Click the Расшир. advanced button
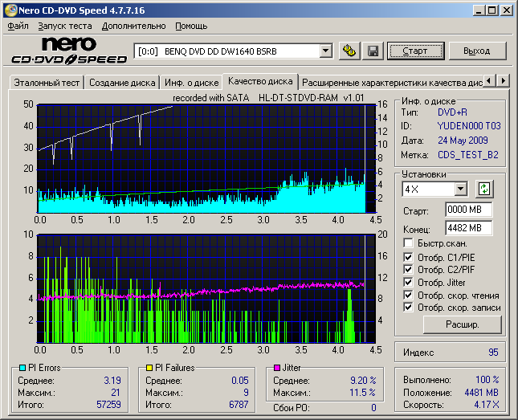The width and height of the screenshot is (518, 420). (x=462, y=325)
